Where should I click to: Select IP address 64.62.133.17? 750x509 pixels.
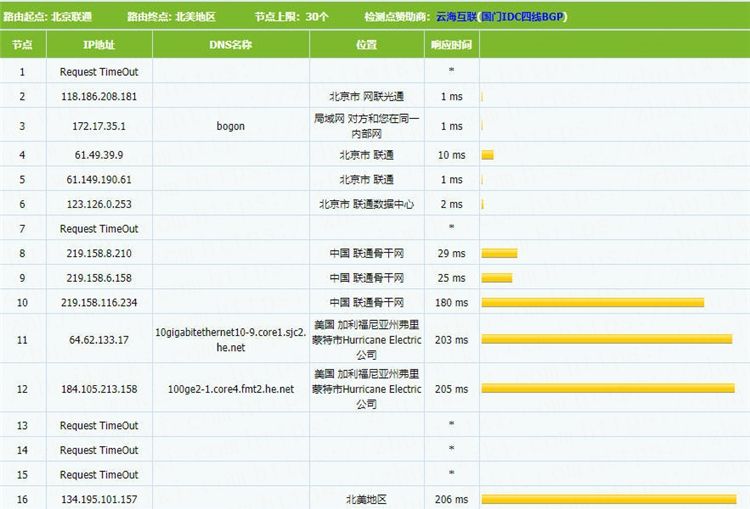point(99,340)
